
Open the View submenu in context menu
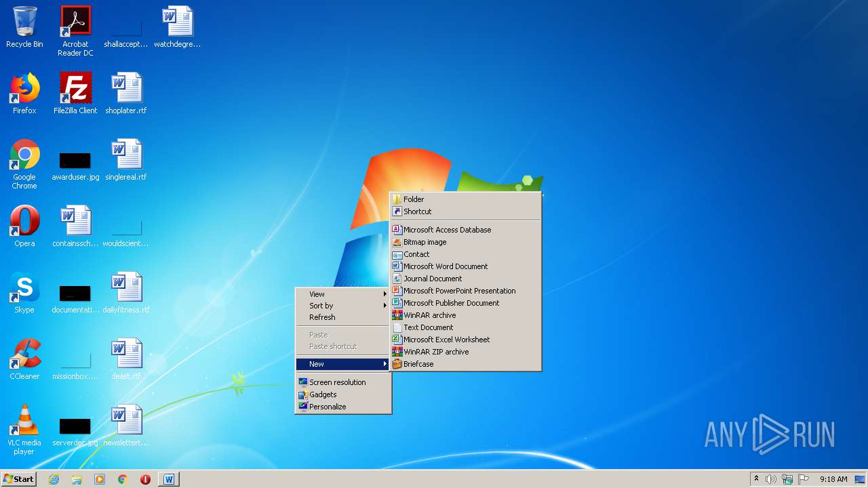click(x=343, y=294)
